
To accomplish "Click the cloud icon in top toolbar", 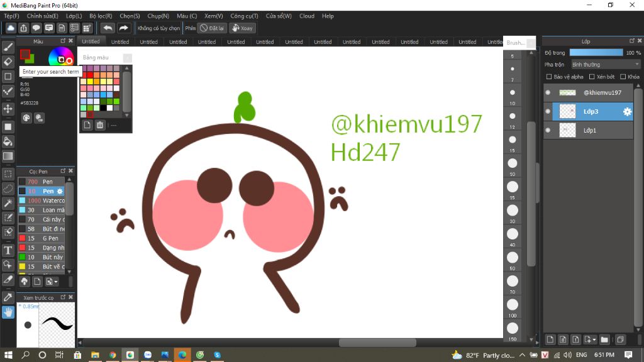I will point(11,28).
